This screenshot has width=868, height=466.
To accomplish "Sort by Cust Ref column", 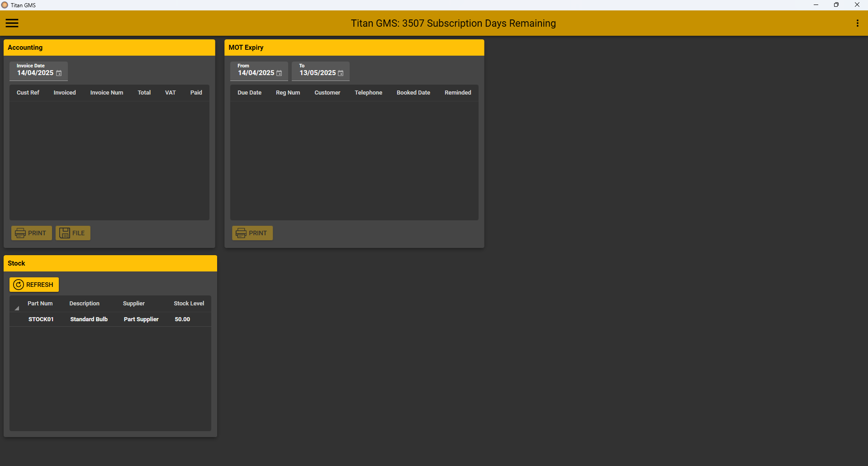I will pos(28,93).
